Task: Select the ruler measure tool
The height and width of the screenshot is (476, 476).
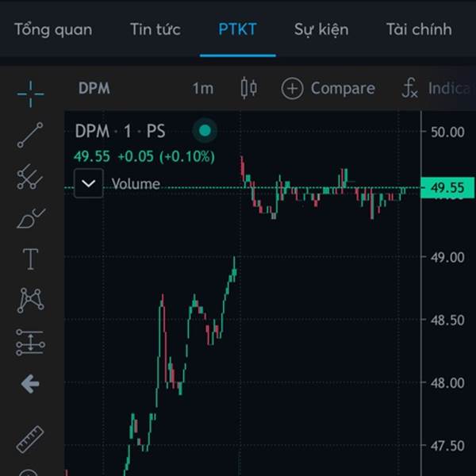Action: coord(30,440)
